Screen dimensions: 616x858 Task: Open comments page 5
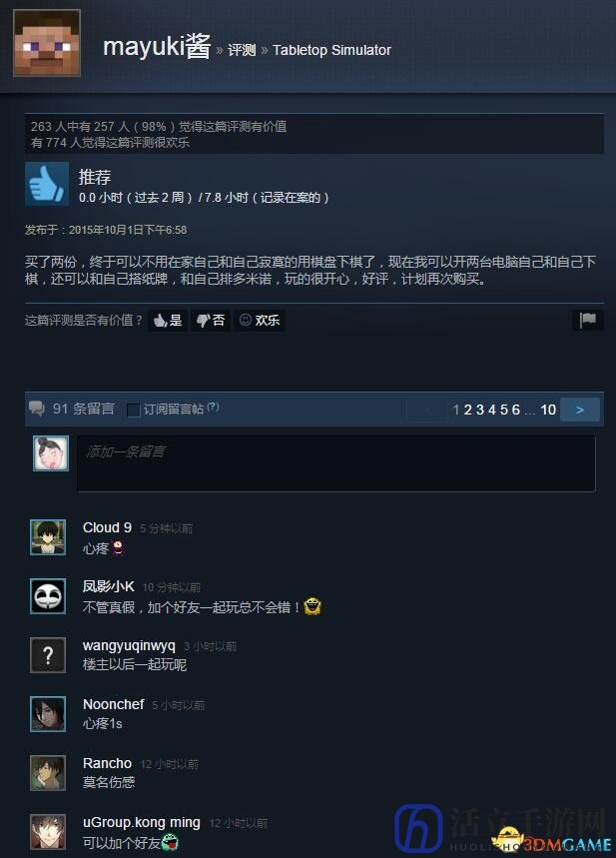pos(504,410)
